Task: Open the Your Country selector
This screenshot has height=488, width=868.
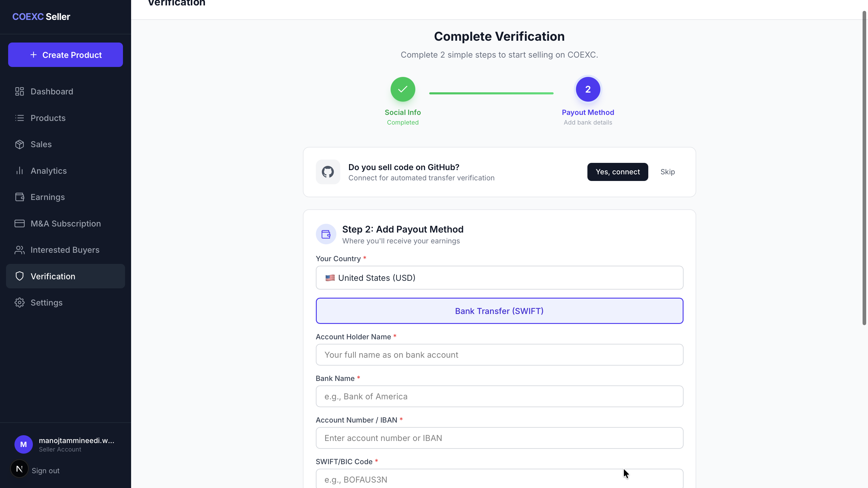Action: [499, 277]
